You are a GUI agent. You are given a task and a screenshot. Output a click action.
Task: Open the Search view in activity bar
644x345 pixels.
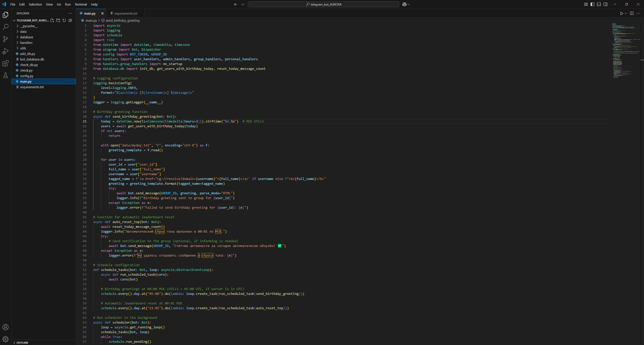click(x=6, y=27)
